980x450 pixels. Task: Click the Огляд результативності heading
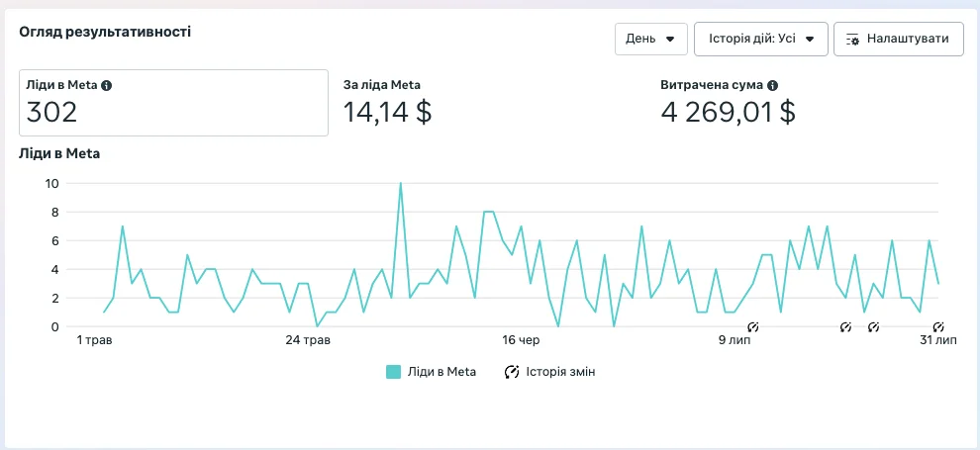[105, 32]
